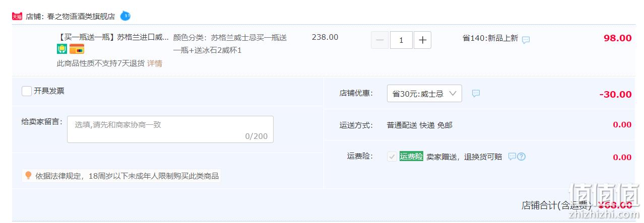Click the Tmall logo icon beside the shop name
This screenshot has height=223, width=644.
17,16
